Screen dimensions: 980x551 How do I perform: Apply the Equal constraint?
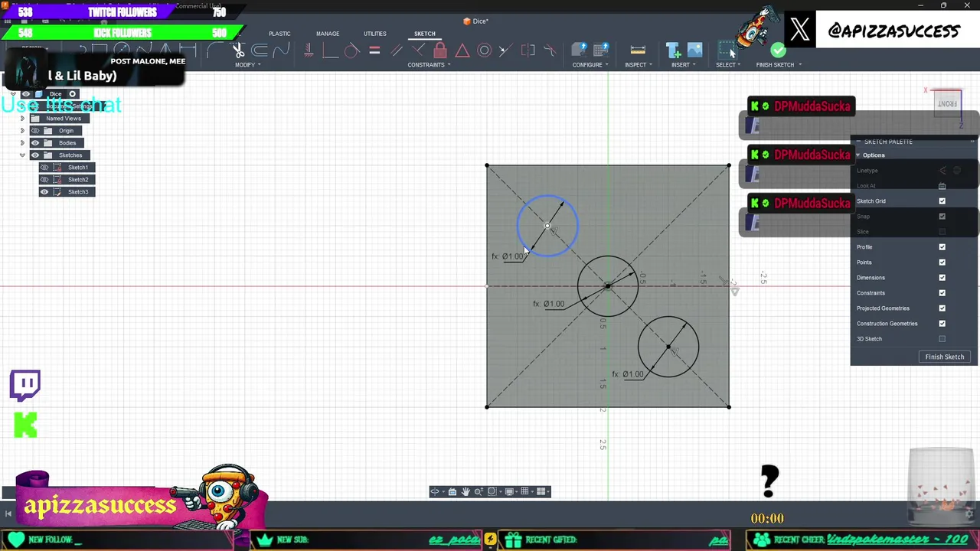pos(374,51)
